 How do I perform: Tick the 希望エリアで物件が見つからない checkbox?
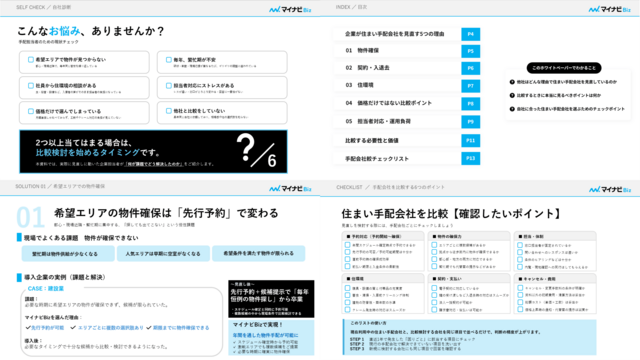click(31, 60)
